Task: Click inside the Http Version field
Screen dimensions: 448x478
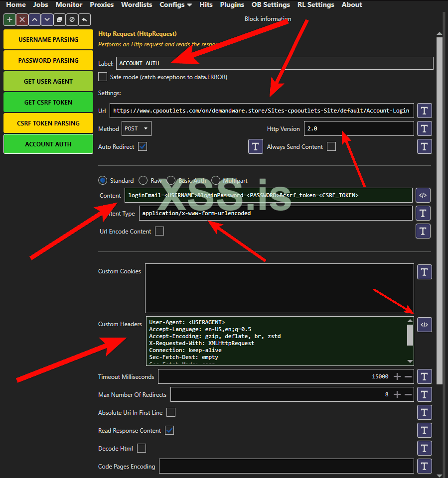Action: pyautogui.click(x=359, y=128)
